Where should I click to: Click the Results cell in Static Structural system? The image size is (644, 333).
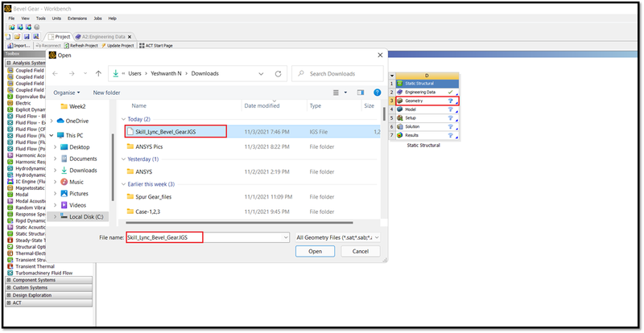(427, 135)
